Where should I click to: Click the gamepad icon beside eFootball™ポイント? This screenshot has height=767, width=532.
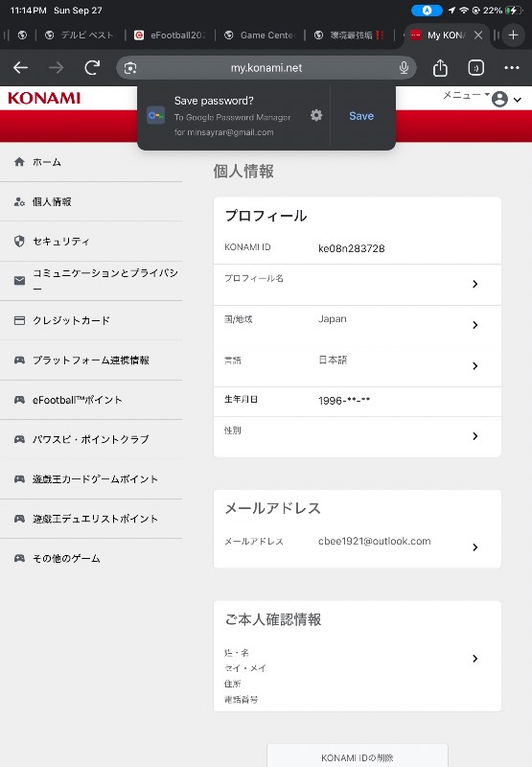pos(19,400)
